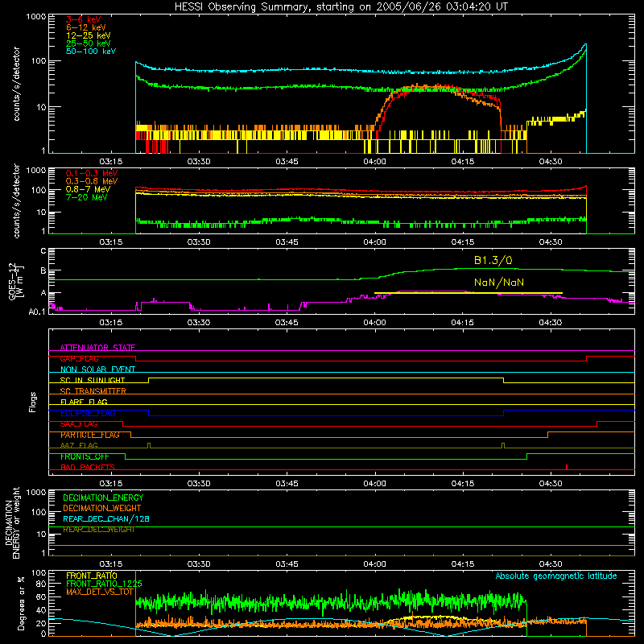Click the 0.8-7 MeV legend entry

[88, 189]
